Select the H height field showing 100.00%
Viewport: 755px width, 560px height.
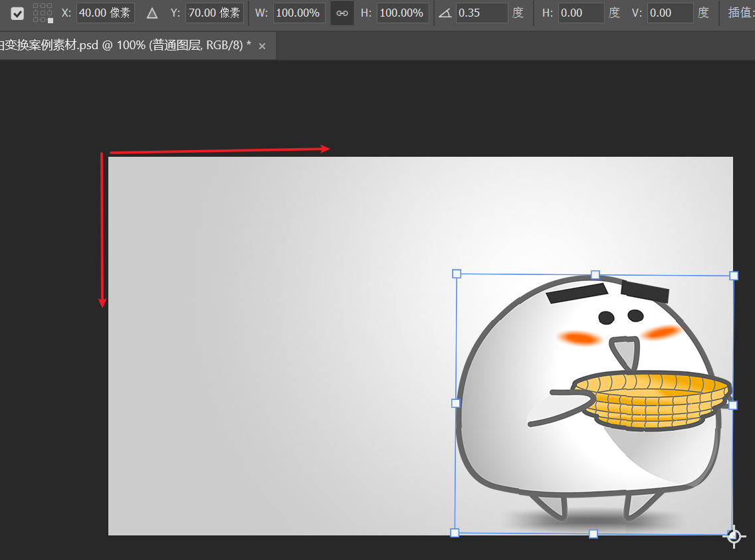402,13
